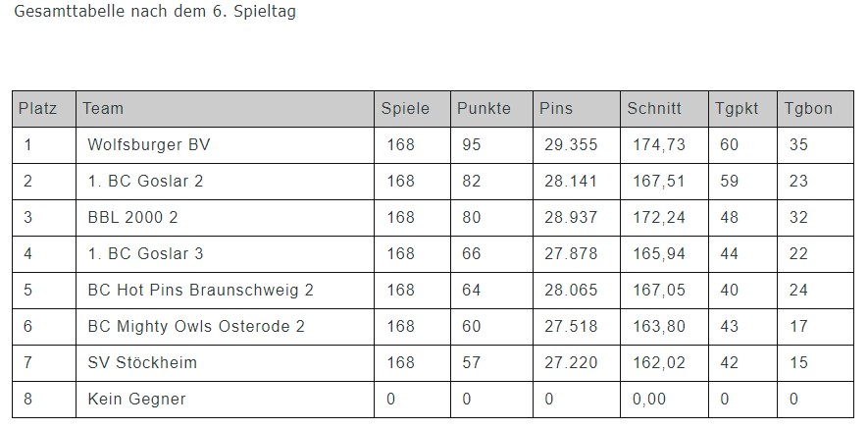Select the BC Mighty Owls Osterode 2 cell
868x429 pixels.
[196, 327]
